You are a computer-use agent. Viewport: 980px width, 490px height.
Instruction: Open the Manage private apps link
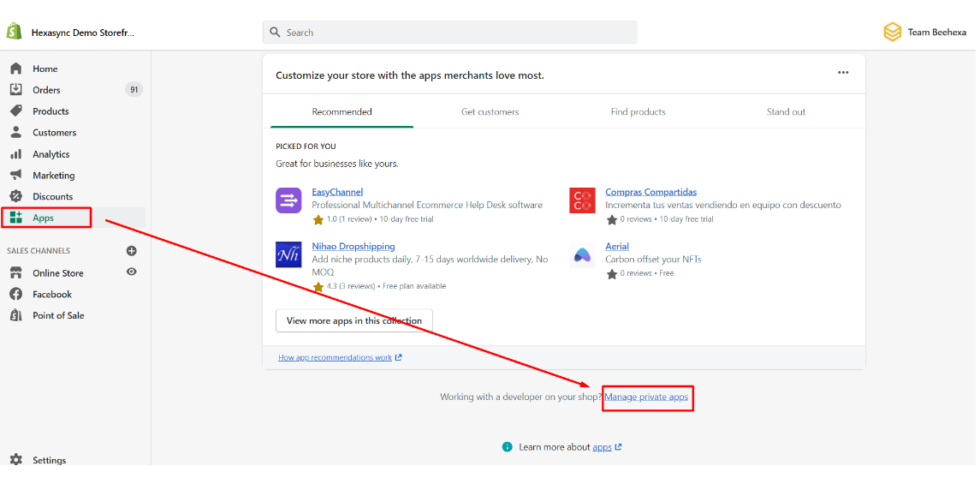(x=646, y=397)
